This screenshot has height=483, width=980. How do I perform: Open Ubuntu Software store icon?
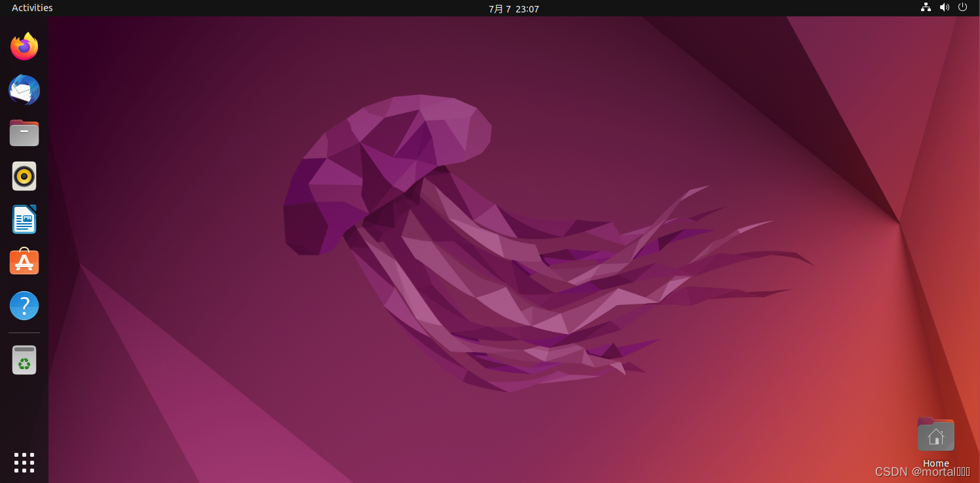(x=24, y=261)
